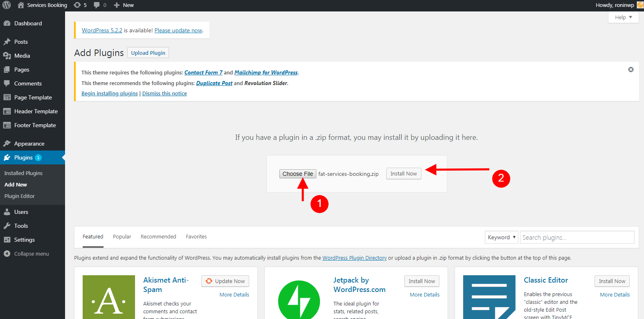The image size is (644, 319).
Task: Dismiss the theme plugin notice with X
Action: pos(631,70)
